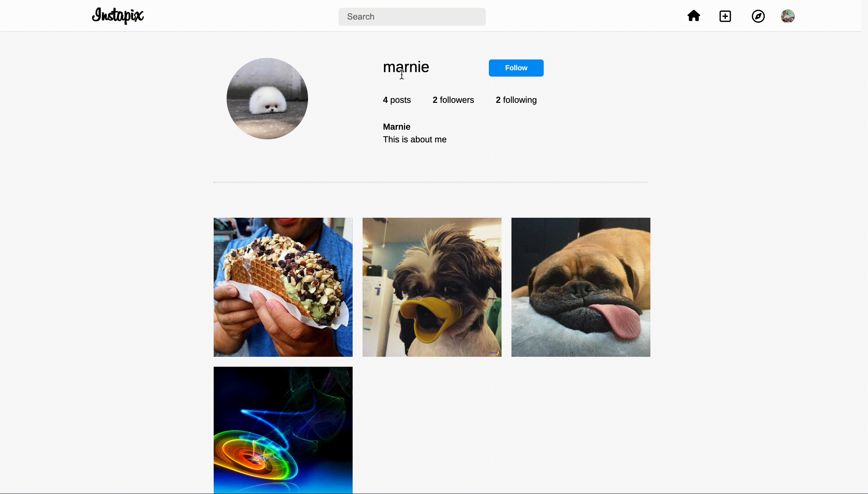Click the top-right profile avatar icon

(788, 16)
